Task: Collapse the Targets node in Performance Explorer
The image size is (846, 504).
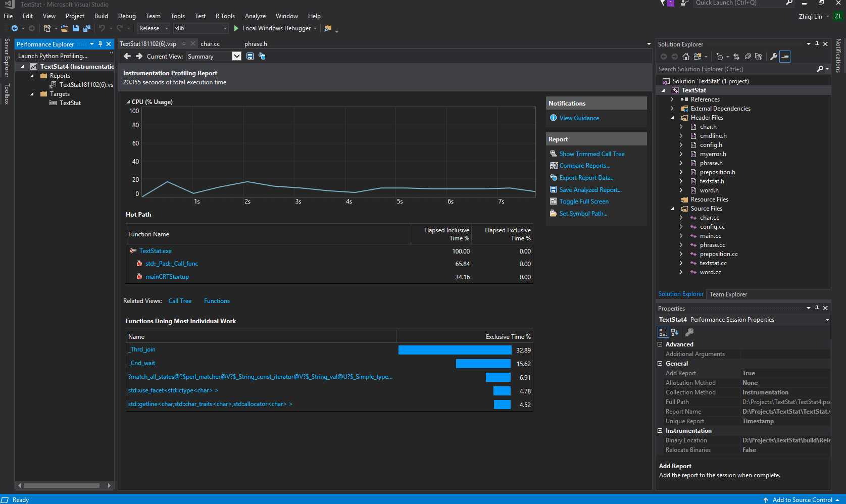Action: [x=32, y=94]
